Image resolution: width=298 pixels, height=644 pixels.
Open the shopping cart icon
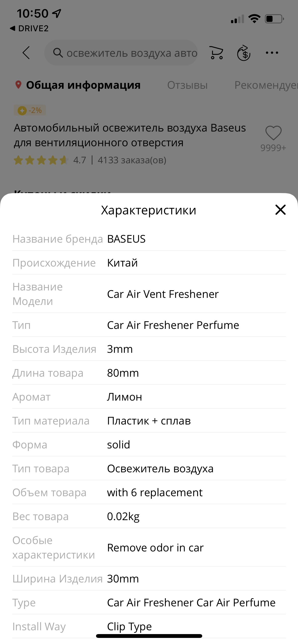click(216, 53)
